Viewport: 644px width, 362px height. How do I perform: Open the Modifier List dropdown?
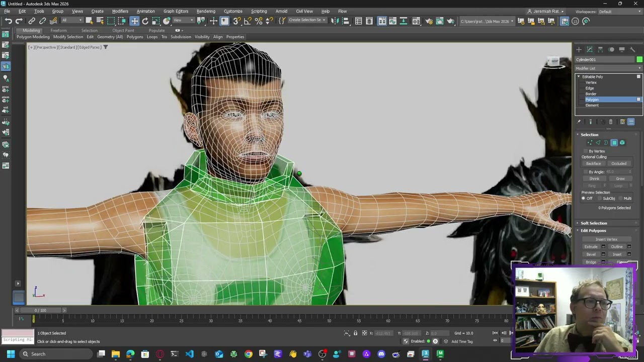coord(609,68)
